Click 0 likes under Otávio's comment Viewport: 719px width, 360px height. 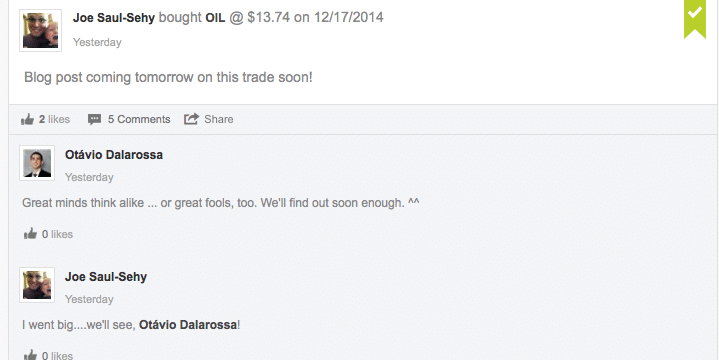click(x=57, y=234)
